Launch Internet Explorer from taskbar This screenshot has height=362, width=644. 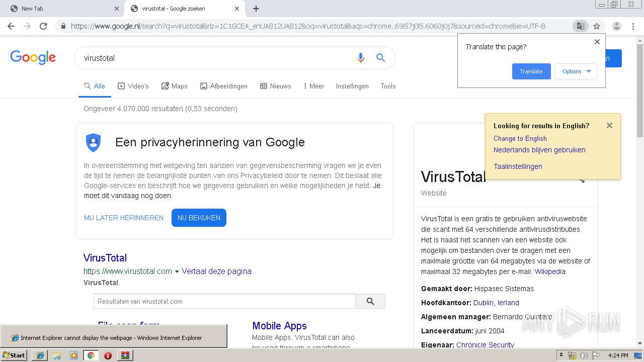[x=40, y=355]
